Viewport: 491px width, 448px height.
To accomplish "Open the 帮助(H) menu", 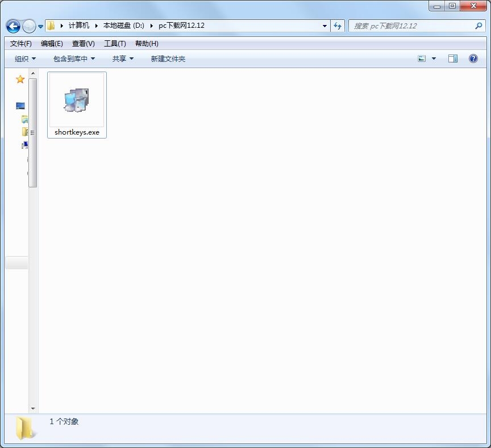I will pyautogui.click(x=147, y=44).
